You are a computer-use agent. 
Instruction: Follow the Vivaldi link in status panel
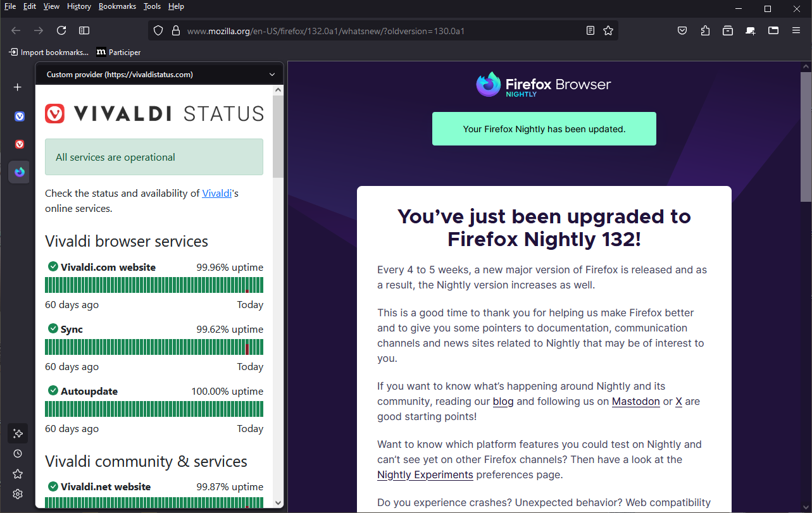217,194
